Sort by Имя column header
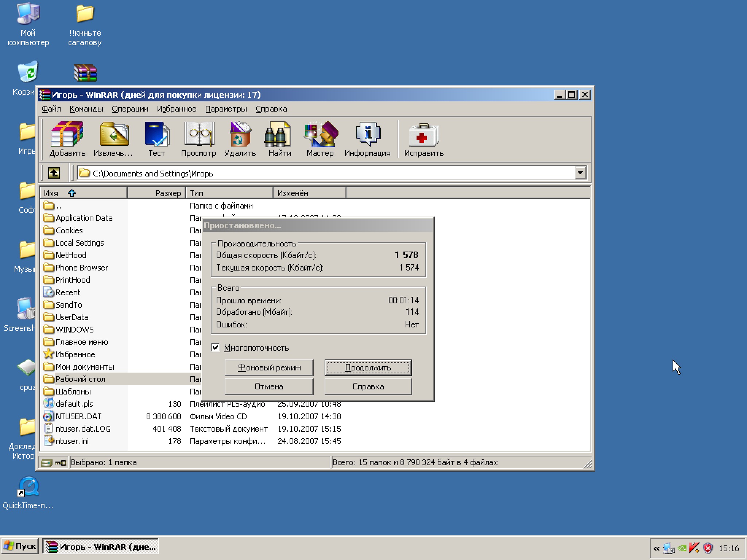The image size is (747, 560). (84, 193)
